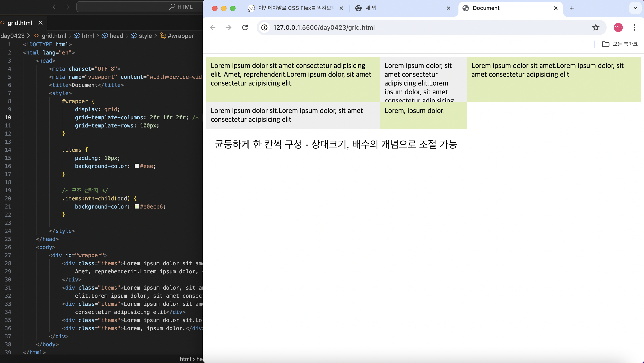Click the browser back arrow
This screenshot has width=644, height=363.
[213, 27]
